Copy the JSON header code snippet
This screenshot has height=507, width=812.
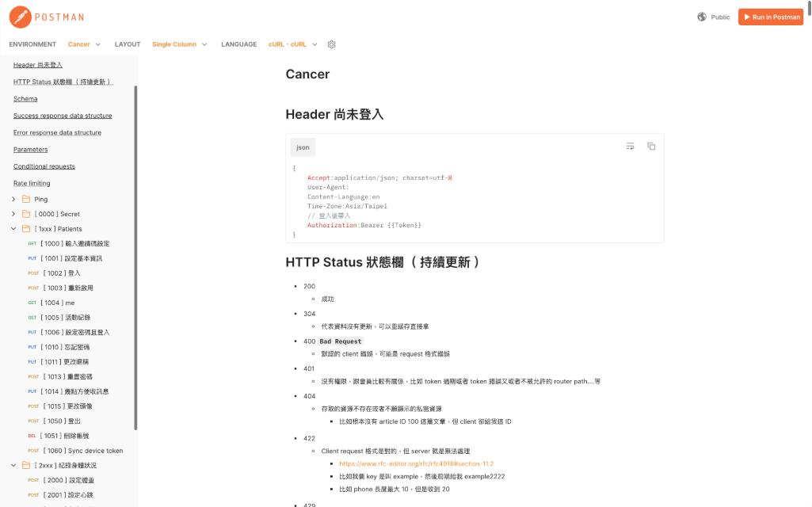click(651, 147)
